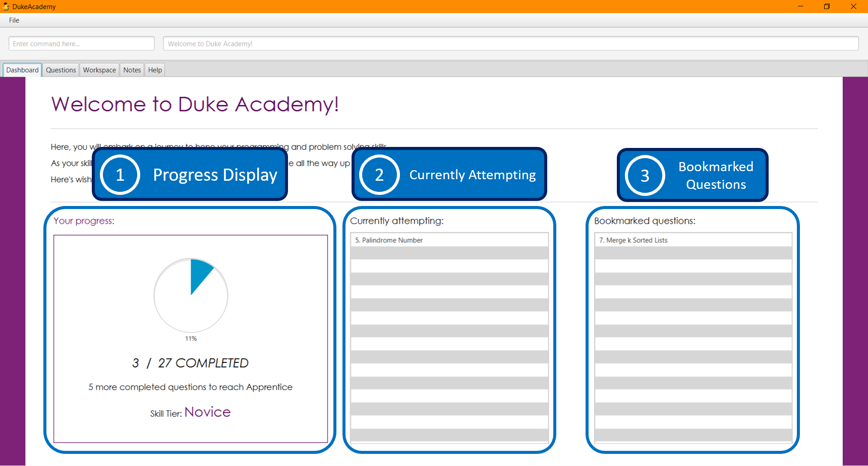This screenshot has height=466, width=868.
Task: Focus the Enter command here input box
Action: [82, 43]
